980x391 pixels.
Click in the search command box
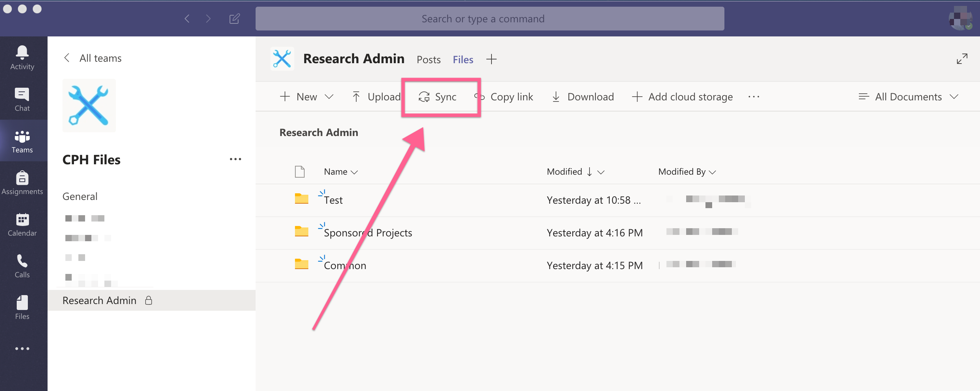pyautogui.click(x=490, y=19)
